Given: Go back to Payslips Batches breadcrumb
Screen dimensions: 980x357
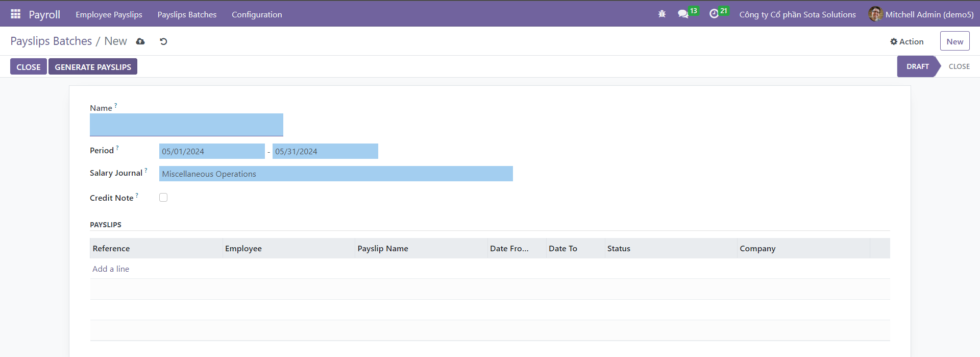Looking at the screenshot, I should click(51, 41).
